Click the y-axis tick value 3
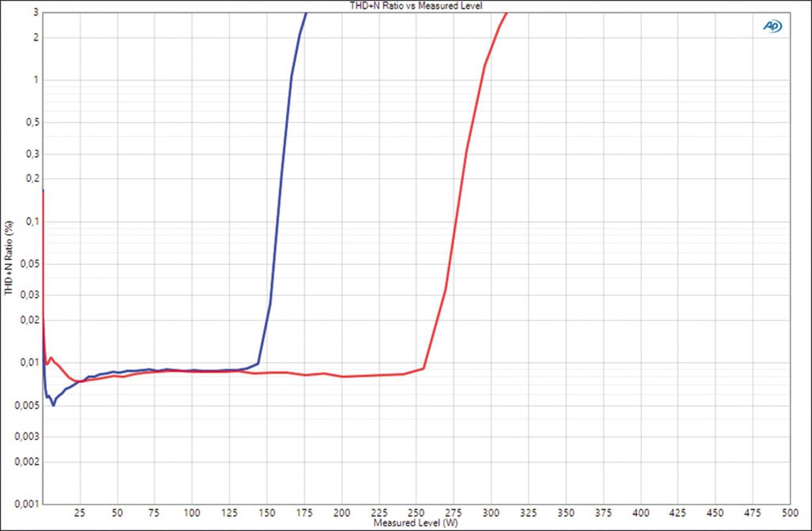812x531 pixels. coord(36,12)
